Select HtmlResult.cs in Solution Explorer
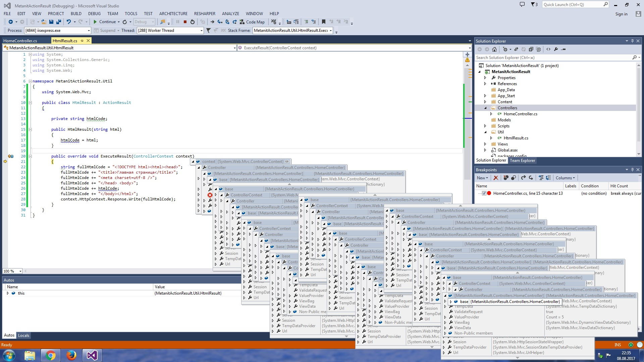 point(516,138)
